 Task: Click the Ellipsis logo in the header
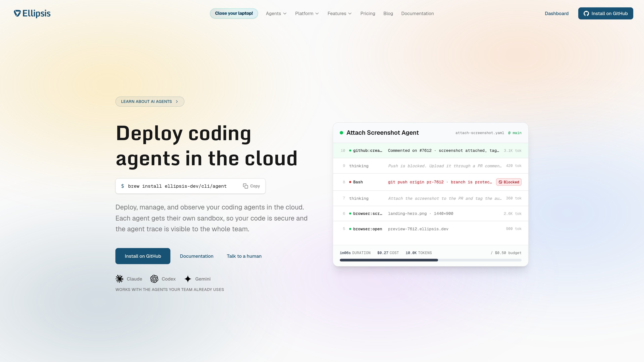32,13
